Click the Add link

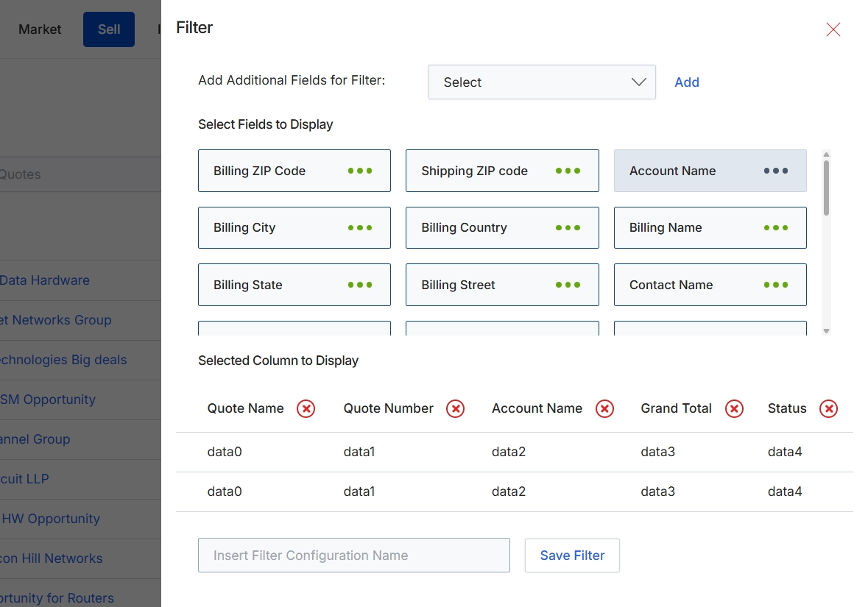(686, 82)
